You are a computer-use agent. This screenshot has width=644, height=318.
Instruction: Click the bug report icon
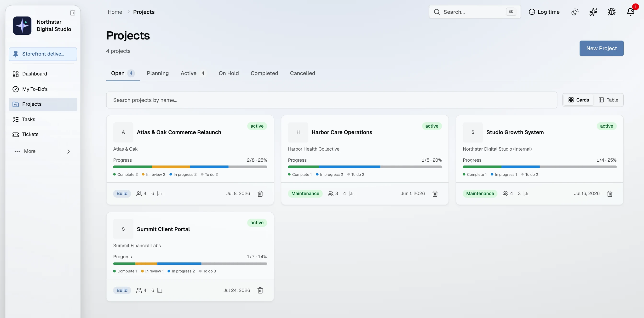(x=611, y=12)
